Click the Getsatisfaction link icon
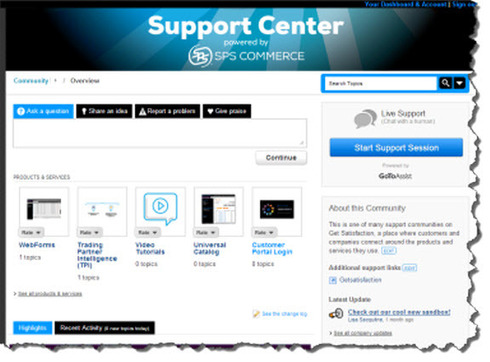The height and width of the screenshot is (362, 490). click(x=333, y=280)
